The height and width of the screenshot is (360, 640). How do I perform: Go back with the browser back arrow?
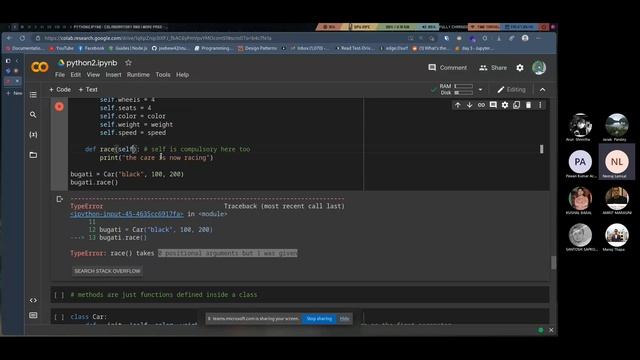pos(9,38)
